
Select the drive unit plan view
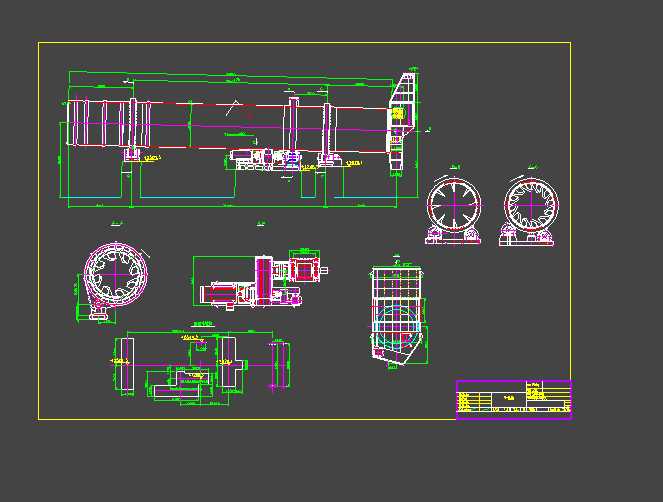pos(255,281)
